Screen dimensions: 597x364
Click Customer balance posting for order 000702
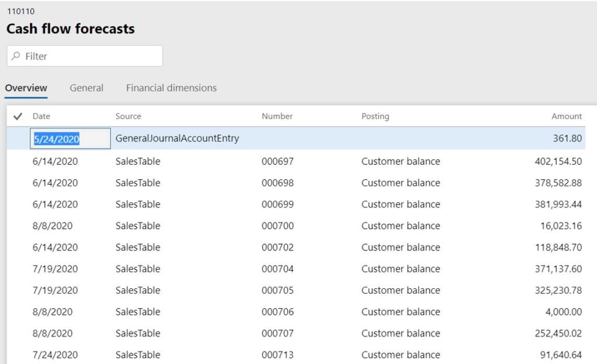(401, 247)
